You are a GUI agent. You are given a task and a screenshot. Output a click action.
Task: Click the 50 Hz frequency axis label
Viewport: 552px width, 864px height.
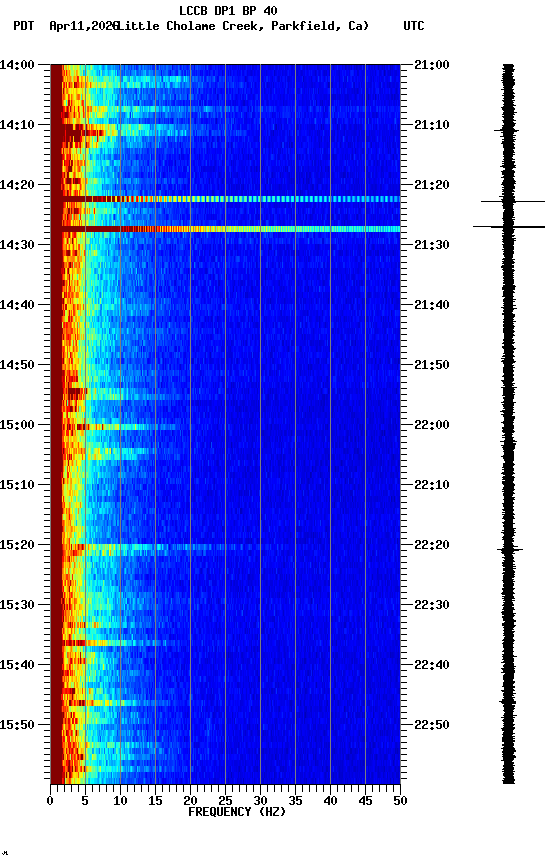pyautogui.click(x=400, y=801)
